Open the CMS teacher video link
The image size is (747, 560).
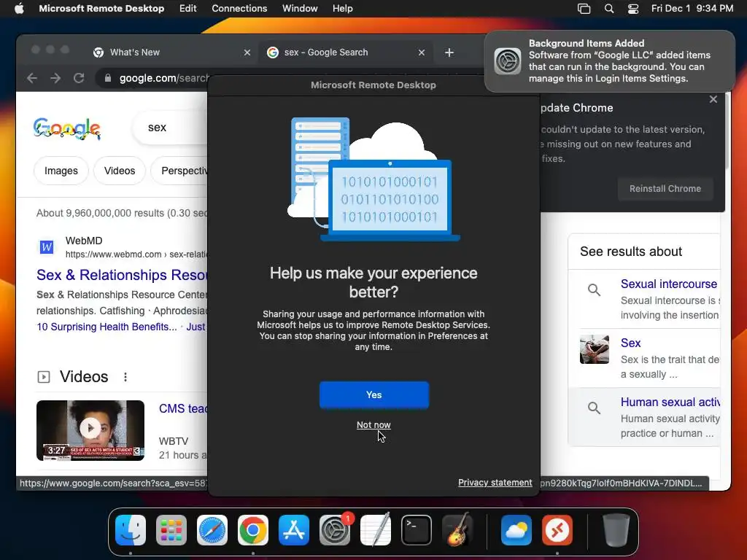pyautogui.click(x=183, y=408)
